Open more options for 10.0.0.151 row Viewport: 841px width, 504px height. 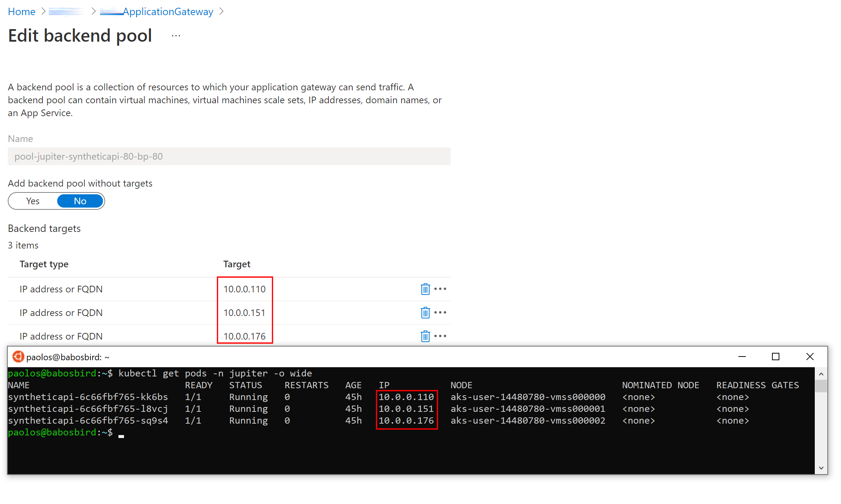(440, 312)
